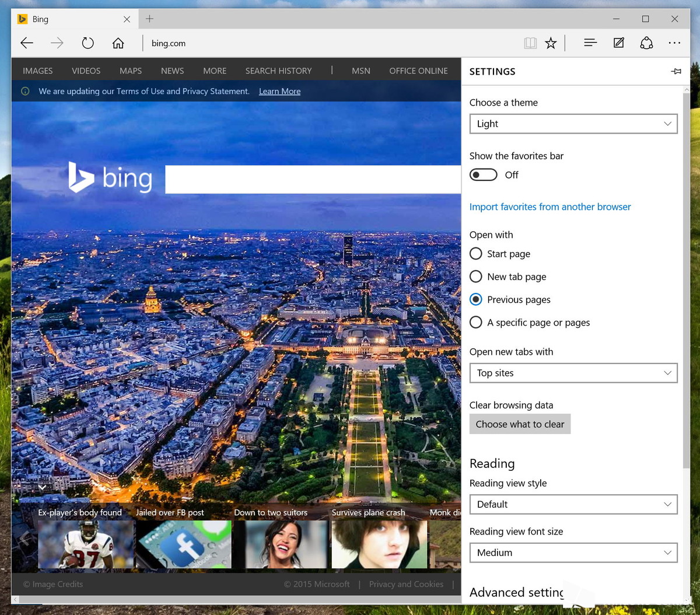This screenshot has width=700, height=615.
Task: Open Maps from the Bing menu
Action: [131, 71]
